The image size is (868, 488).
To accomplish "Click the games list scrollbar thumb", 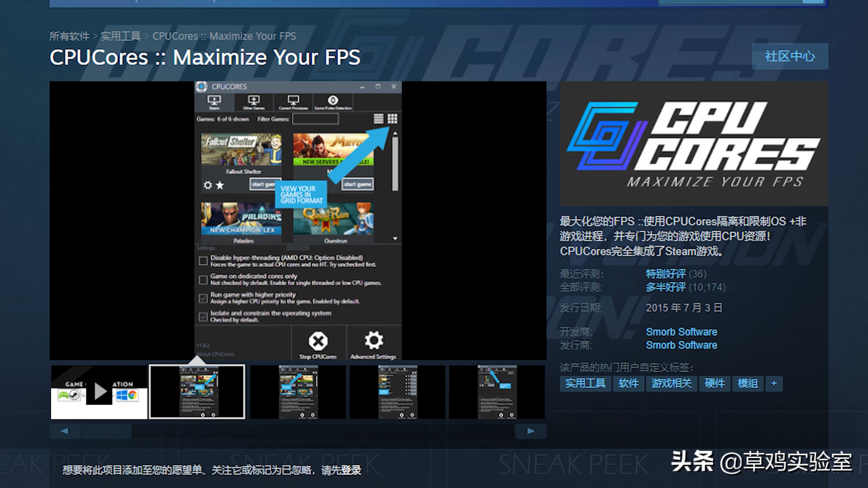I will click(x=395, y=164).
